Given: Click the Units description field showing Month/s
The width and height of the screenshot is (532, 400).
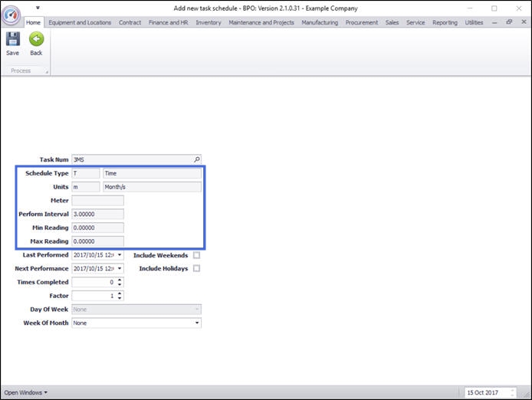Looking at the screenshot, I should point(152,187).
